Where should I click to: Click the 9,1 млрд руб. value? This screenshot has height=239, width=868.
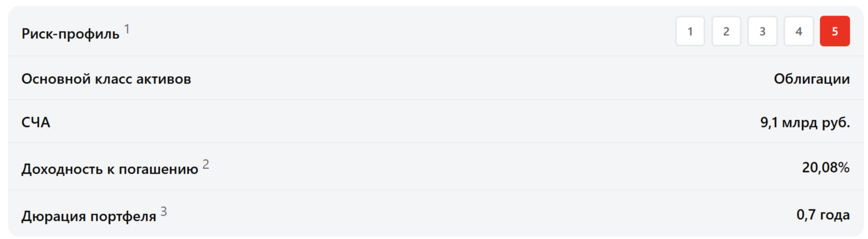805,122
